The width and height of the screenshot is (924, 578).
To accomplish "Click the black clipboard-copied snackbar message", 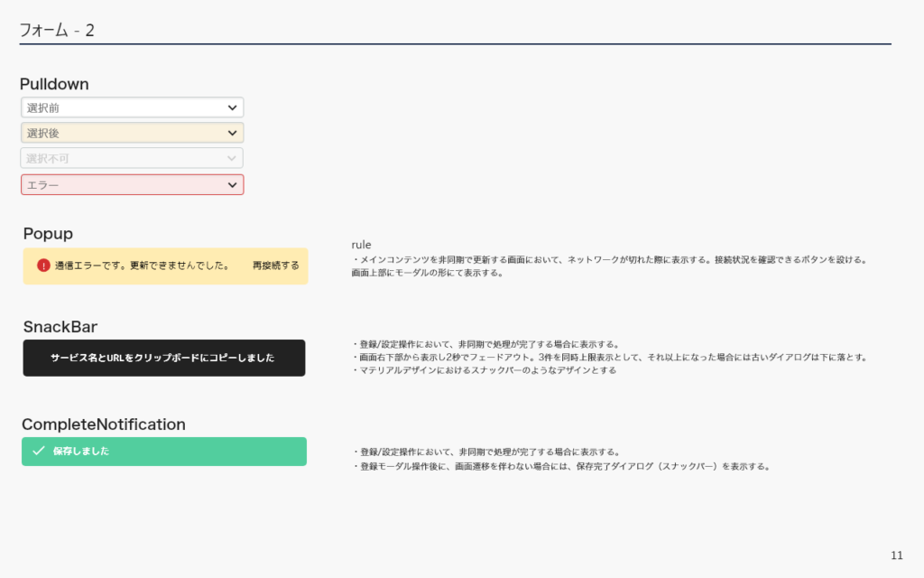I will point(163,358).
